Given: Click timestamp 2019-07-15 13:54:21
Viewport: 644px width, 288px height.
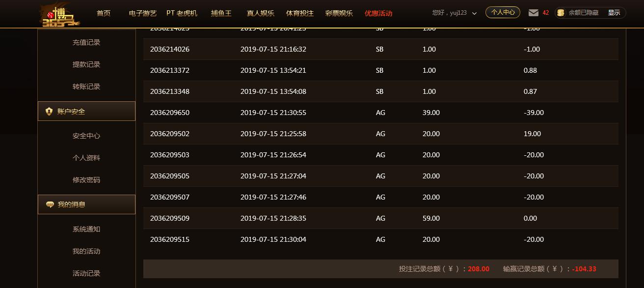Looking at the screenshot, I should (x=273, y=70).
